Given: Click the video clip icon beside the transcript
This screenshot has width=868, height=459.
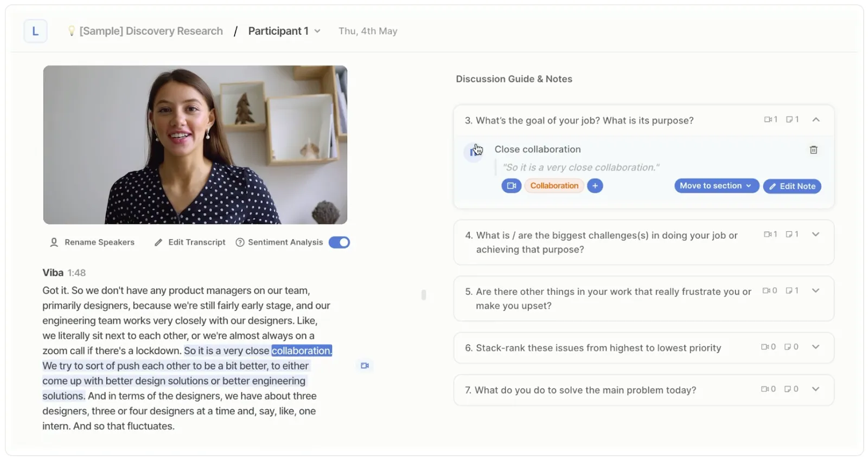Looking at the screenshot, I should [365, 366].
